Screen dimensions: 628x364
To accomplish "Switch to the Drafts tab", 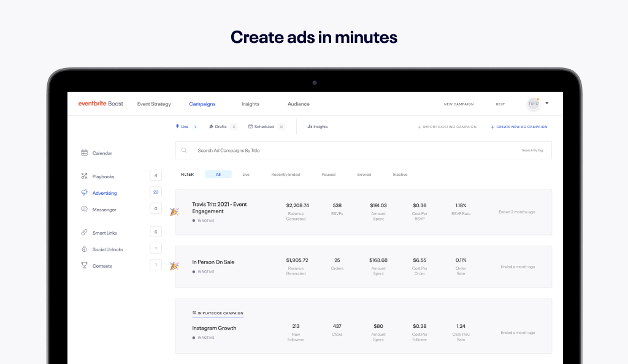I will click(x=220, y=127).
